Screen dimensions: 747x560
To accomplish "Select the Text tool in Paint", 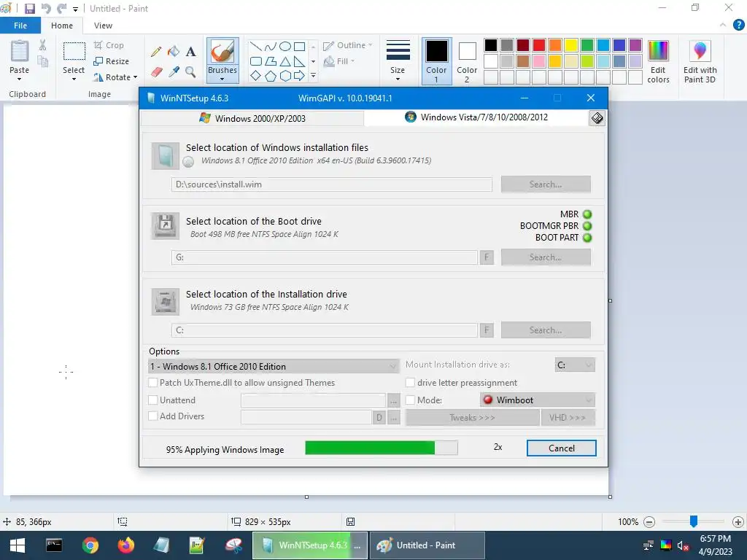I will [190, 52].
